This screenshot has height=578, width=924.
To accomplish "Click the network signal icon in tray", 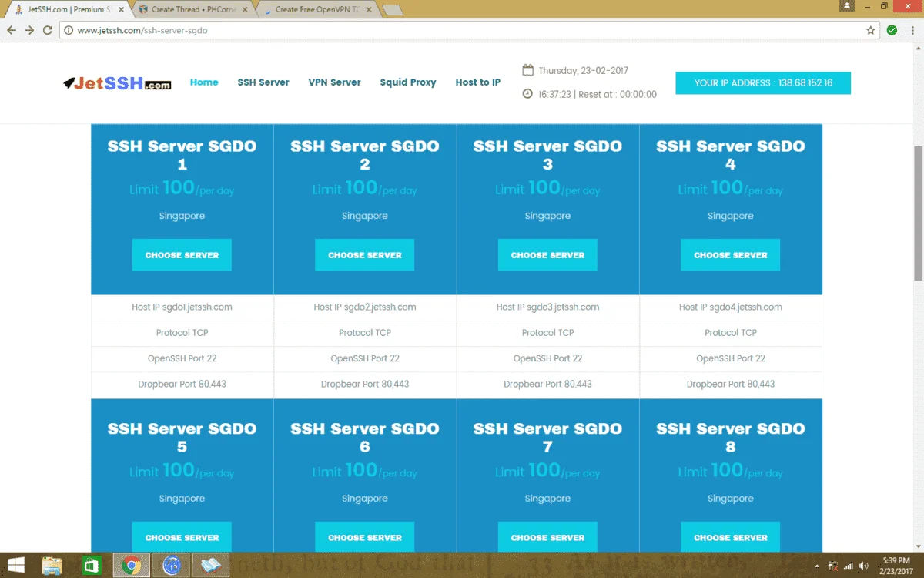I will (848, 566).
